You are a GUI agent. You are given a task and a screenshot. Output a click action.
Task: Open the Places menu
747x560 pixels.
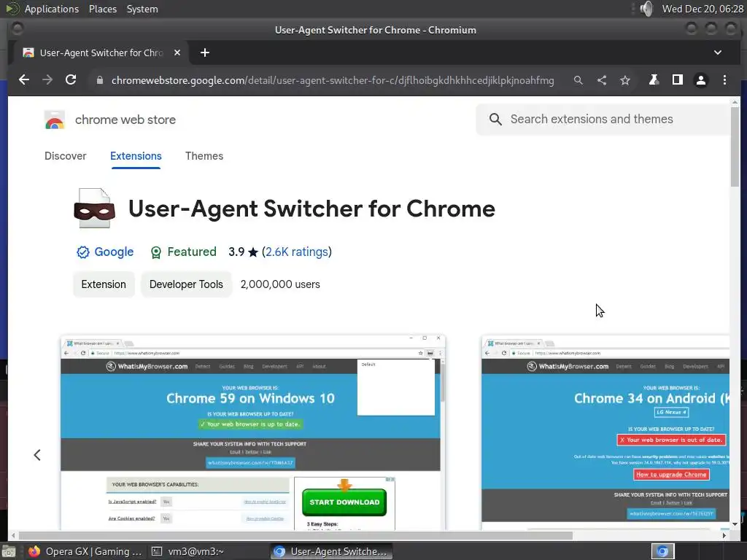coord(103,9)
